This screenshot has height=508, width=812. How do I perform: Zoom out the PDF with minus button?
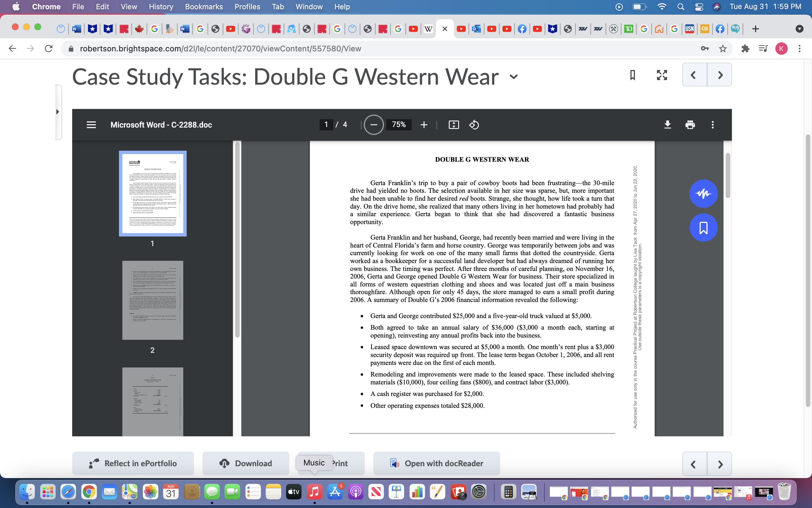click(x=374, y=125)
